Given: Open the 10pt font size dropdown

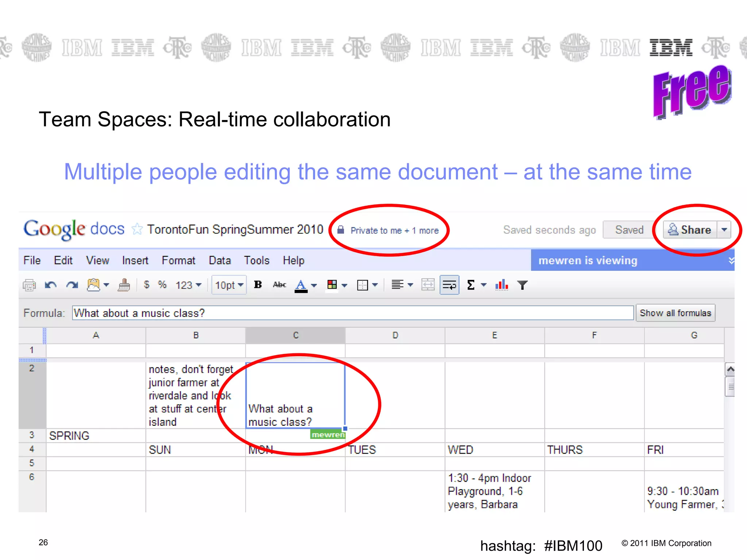Looking at the screenshot, I should tap(229, 285).
